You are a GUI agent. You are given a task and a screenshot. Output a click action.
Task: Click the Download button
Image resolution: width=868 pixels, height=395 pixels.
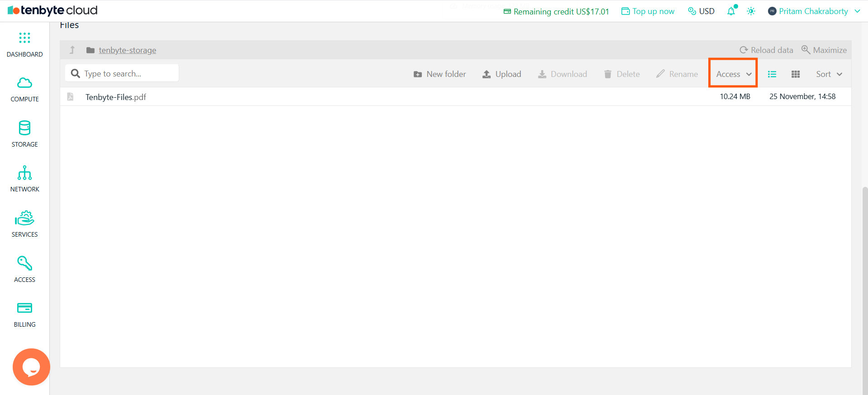562,74
